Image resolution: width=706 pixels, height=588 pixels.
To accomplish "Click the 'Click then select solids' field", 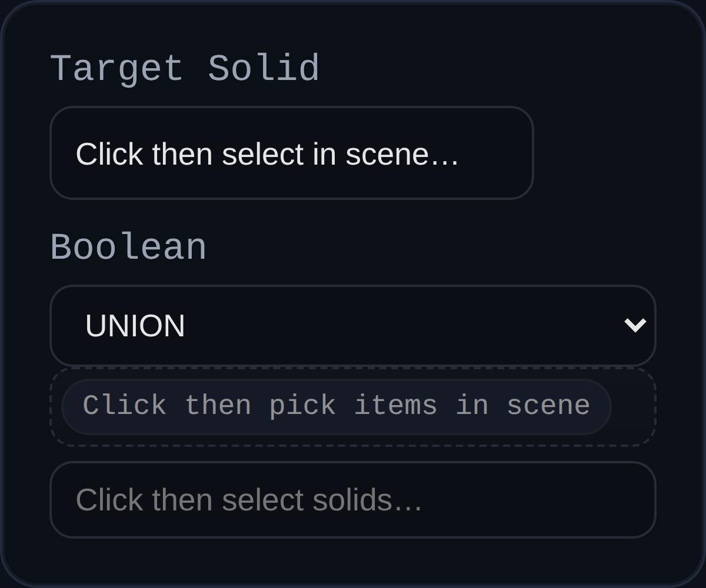I will pos(353,499).
